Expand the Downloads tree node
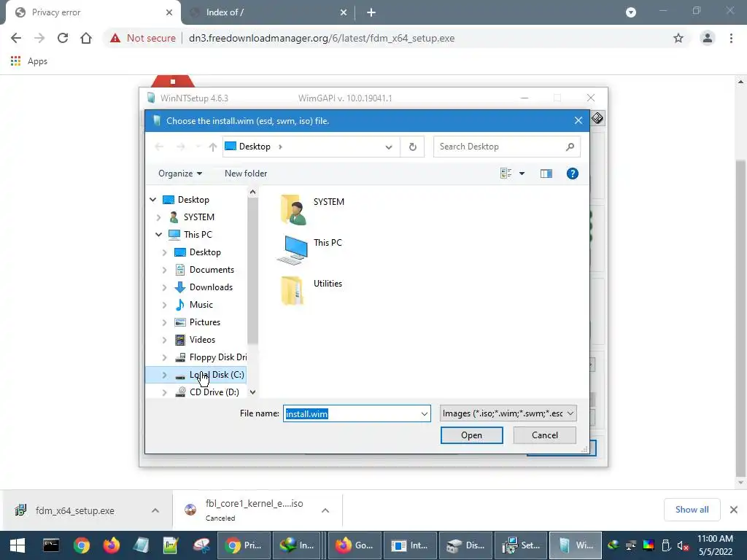747x560 pixels. click(x=164, y=287)
